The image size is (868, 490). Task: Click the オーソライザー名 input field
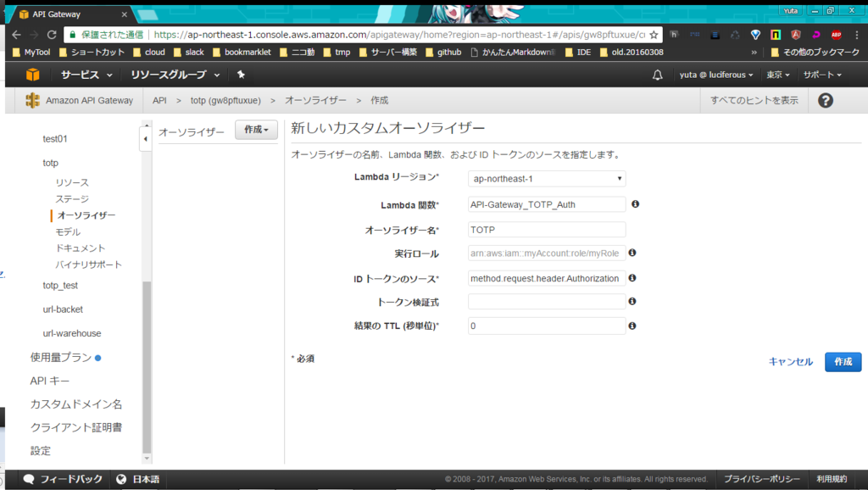tap(547, 229)
